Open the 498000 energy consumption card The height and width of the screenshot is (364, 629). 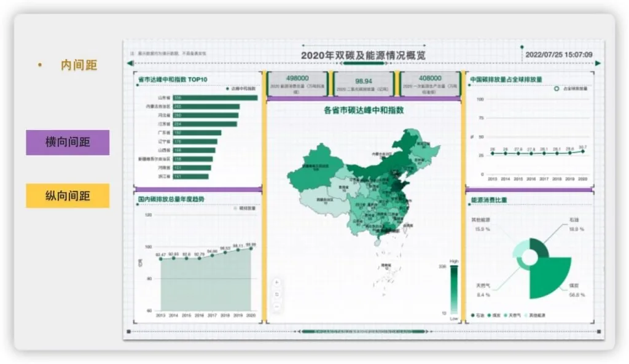297,83
